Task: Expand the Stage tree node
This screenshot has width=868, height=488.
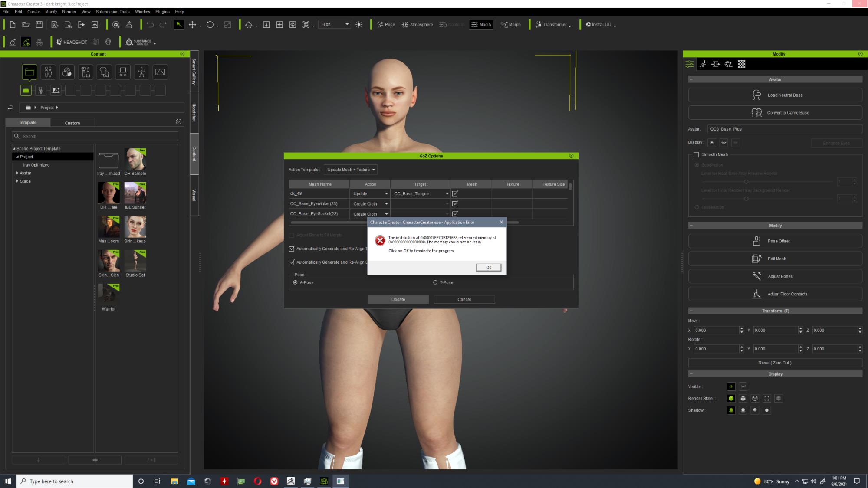Action: (17, 181)
